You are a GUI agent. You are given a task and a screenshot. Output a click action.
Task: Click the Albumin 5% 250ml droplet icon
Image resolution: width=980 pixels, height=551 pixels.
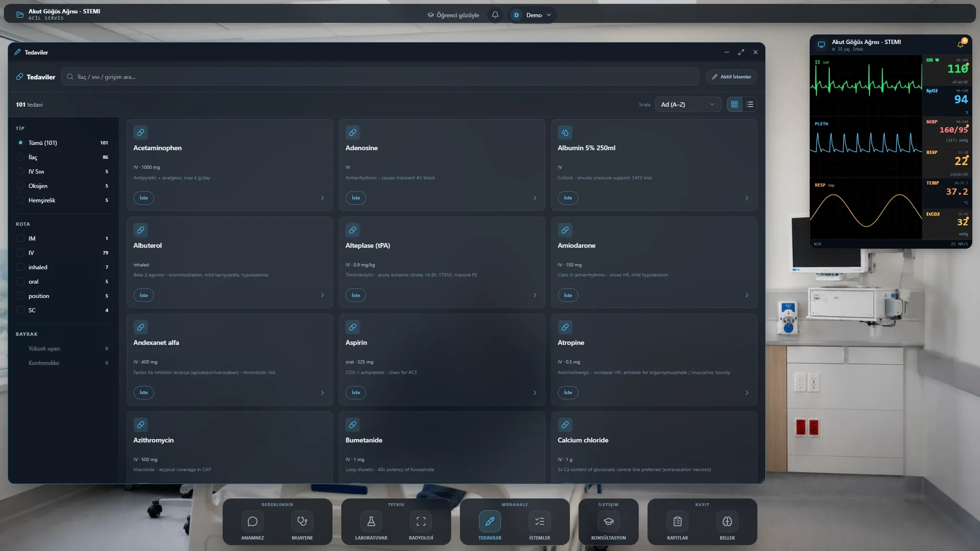coord(565,132)
